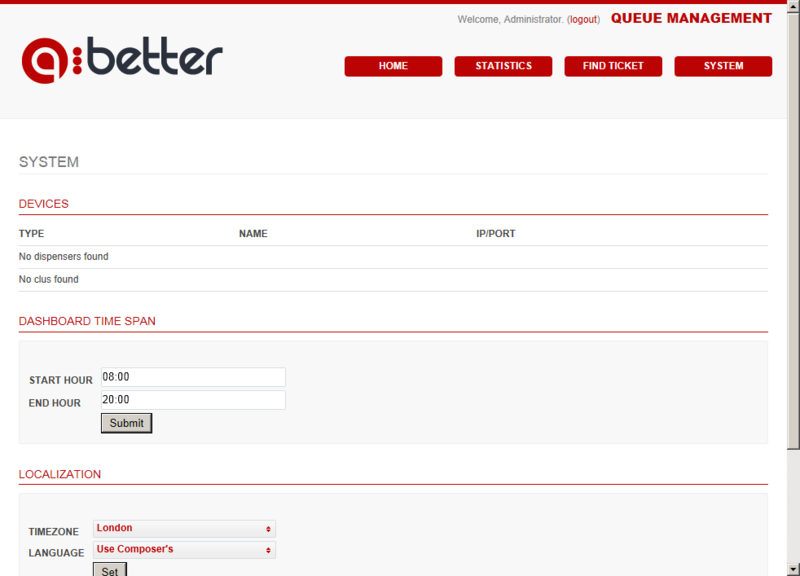Select the SYSTEM menu button
Image resolution: width=800 pixels, height=576 pixels.
coord(723,66)
